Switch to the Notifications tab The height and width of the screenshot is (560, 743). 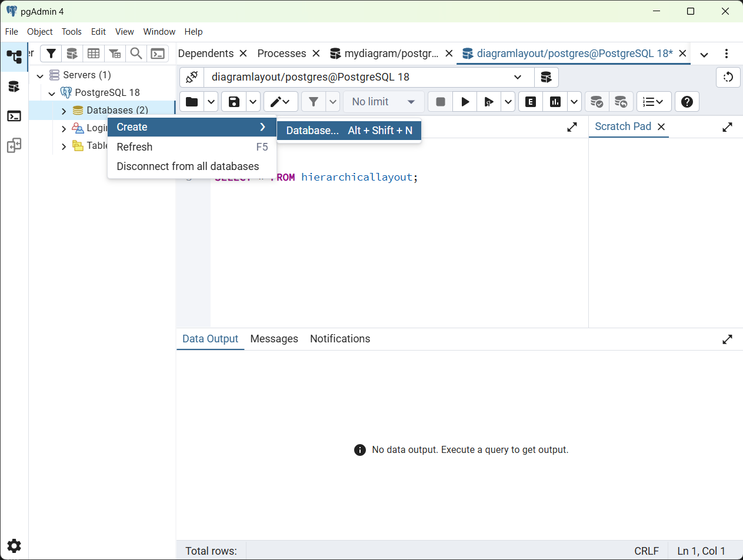[340, 339]
